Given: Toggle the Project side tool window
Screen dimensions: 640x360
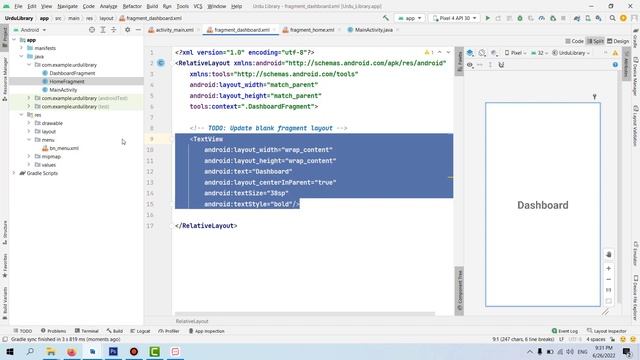Looking at the screenshot, I should 4,37.
